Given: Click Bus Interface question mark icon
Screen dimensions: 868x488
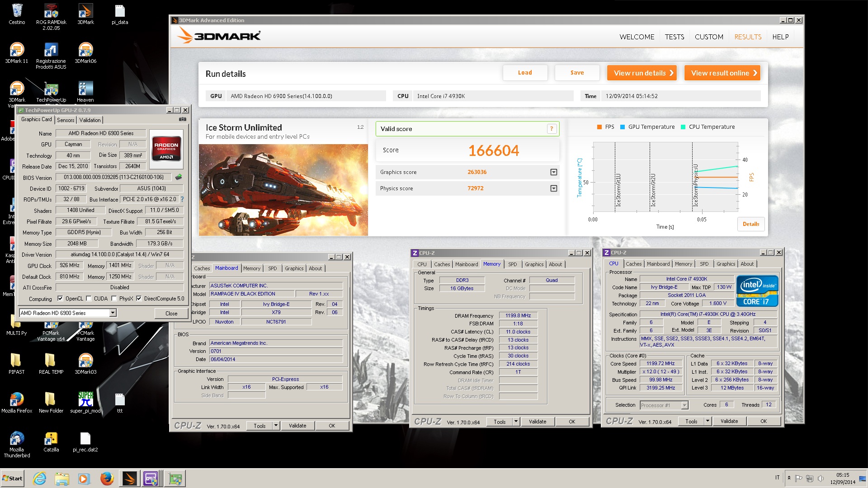Looking at the screenshot, I should tap(182, 199).
